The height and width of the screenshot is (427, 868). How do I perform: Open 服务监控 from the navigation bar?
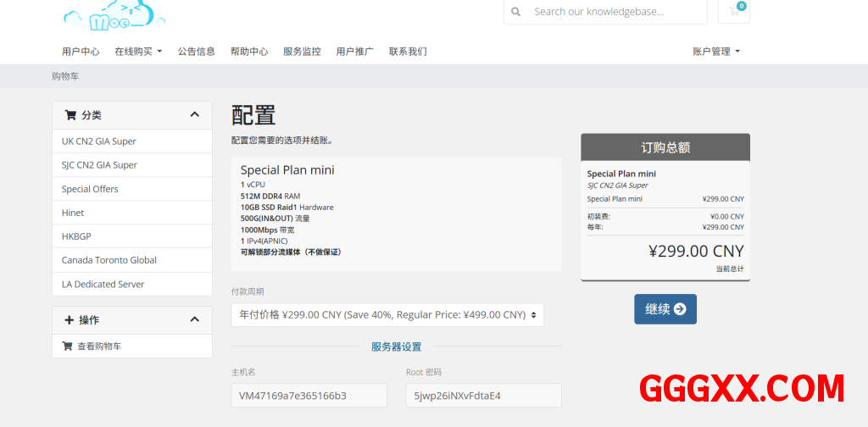coord(302,52)
